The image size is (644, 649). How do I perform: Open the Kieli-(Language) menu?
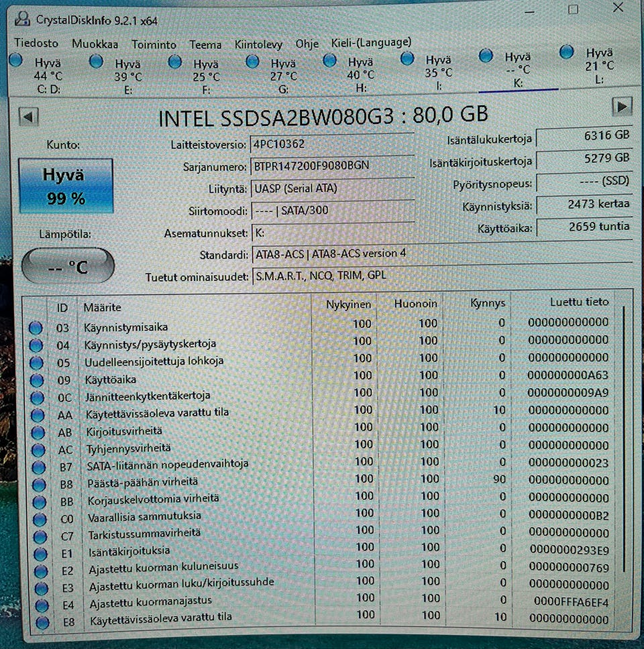tap(371, 43)
